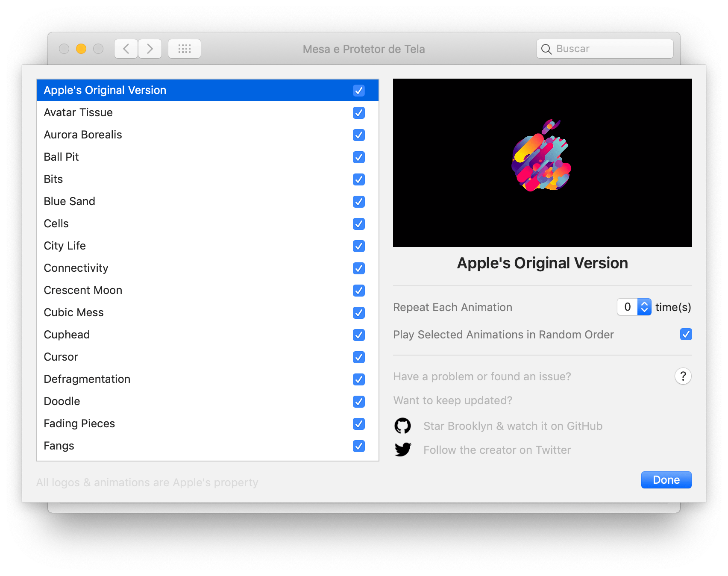
Task: Select the Fading Pieces row
Action: [208, 423]
